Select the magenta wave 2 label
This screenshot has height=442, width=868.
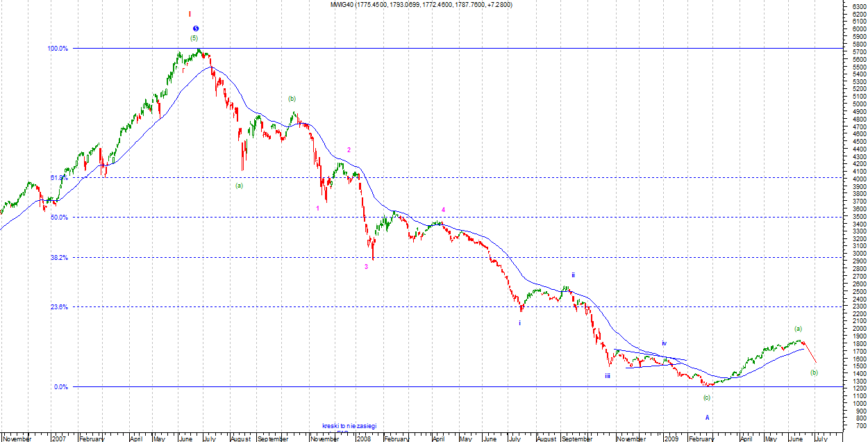pos(349,150)
